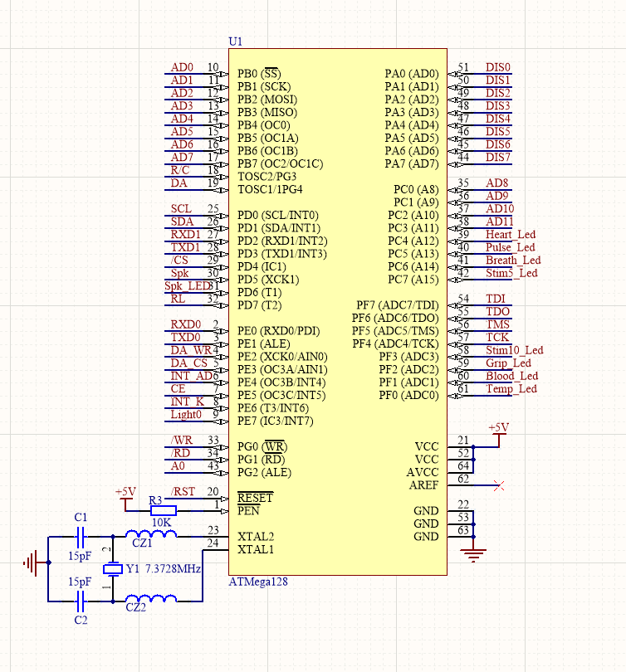Select the Pulse_Led net label
Image resolution: width=626 pixels, height=672 pixels.
tap(511, 248)
